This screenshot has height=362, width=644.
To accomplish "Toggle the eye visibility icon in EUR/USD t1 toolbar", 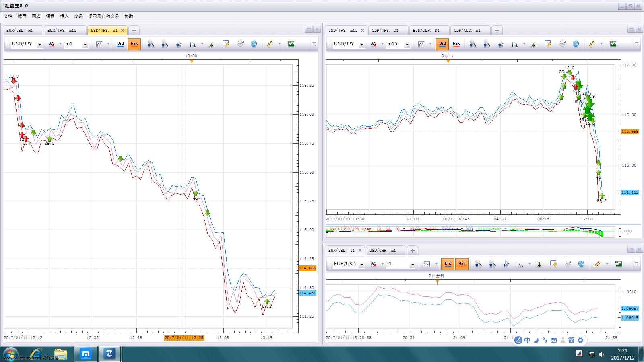I will pos(568,264).
